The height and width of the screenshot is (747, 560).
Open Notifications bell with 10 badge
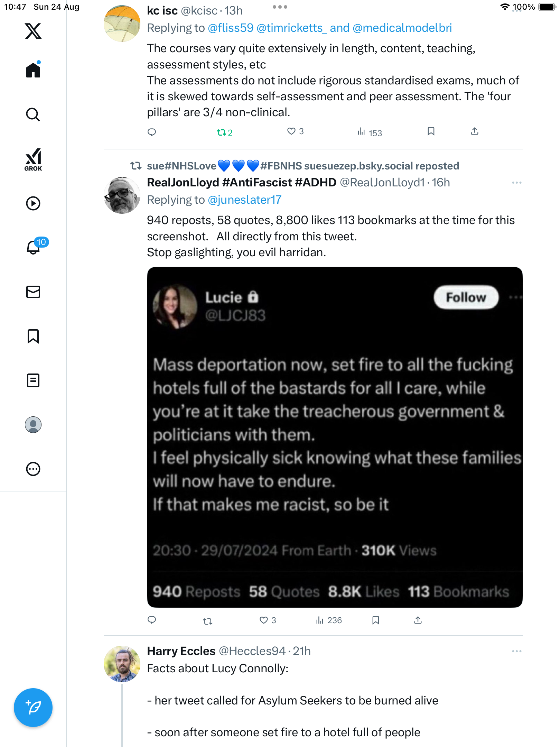click(x=34, y=247)
